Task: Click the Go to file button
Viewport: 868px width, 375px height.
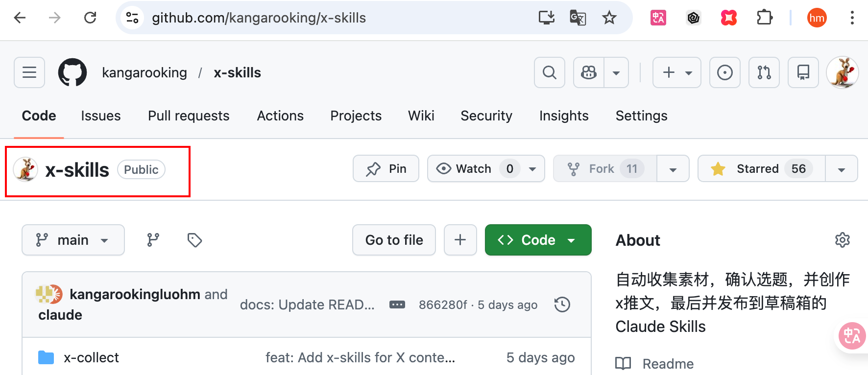Action: 394,240
